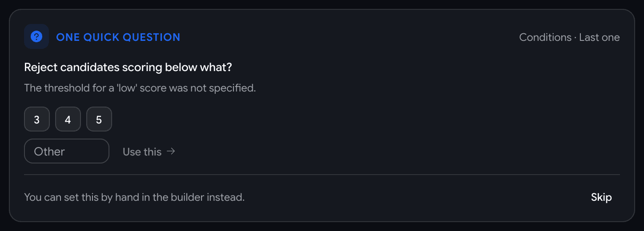This screenshot has height=231, width=644.
Task: Click the threshold not specified description
Action: click(140, 88)
